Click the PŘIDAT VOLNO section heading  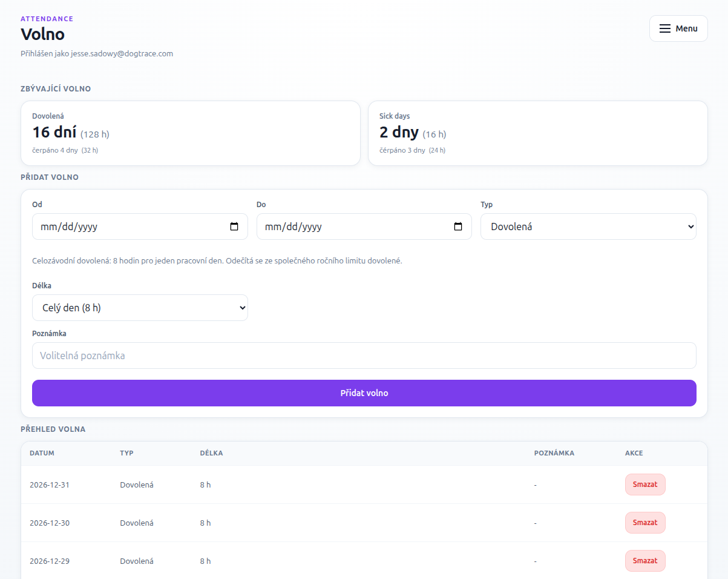click(x=50, y=177)
